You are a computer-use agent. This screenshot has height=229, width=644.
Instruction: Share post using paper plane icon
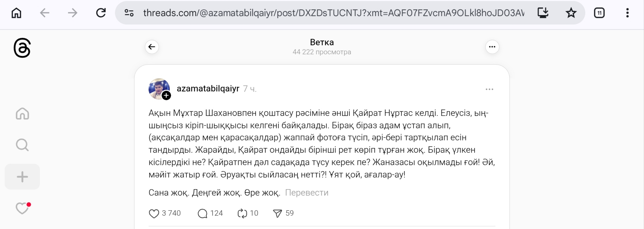277,213
